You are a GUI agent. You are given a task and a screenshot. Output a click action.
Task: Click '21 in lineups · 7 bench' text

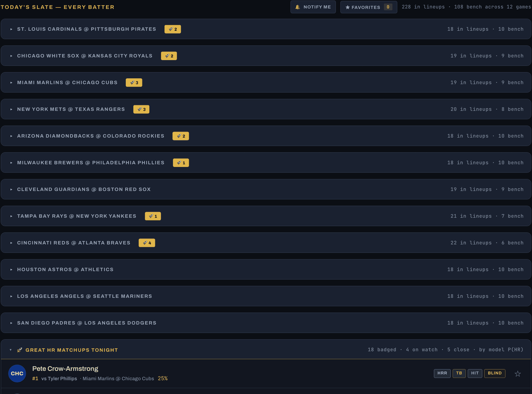(487, 216)
